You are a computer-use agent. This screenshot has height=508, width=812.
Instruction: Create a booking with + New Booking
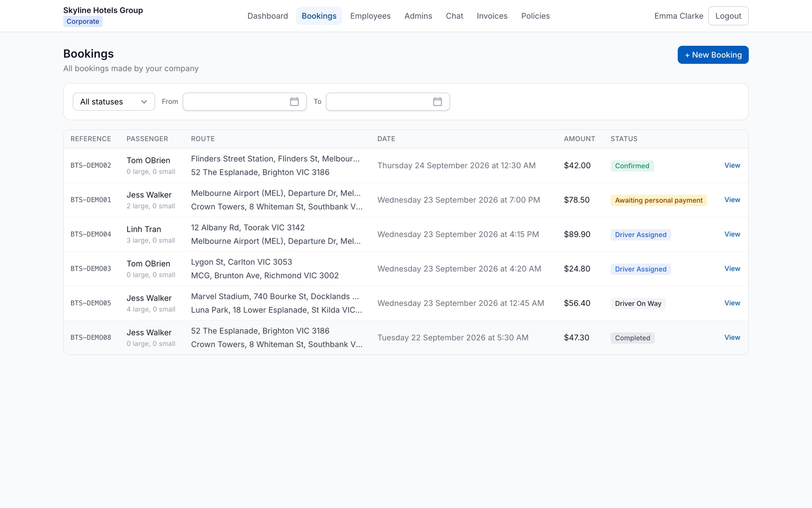pyautogui.click(x=713, y=55)
